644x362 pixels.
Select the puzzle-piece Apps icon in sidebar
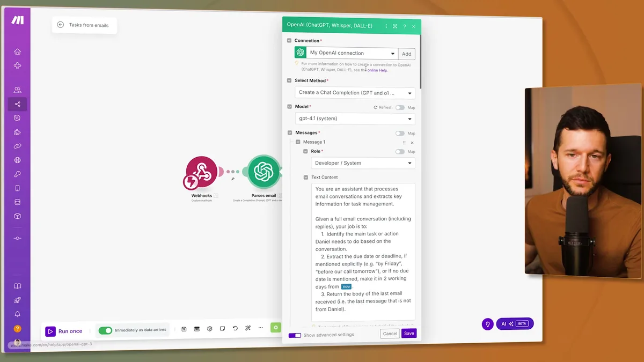[x=17, y=132]
